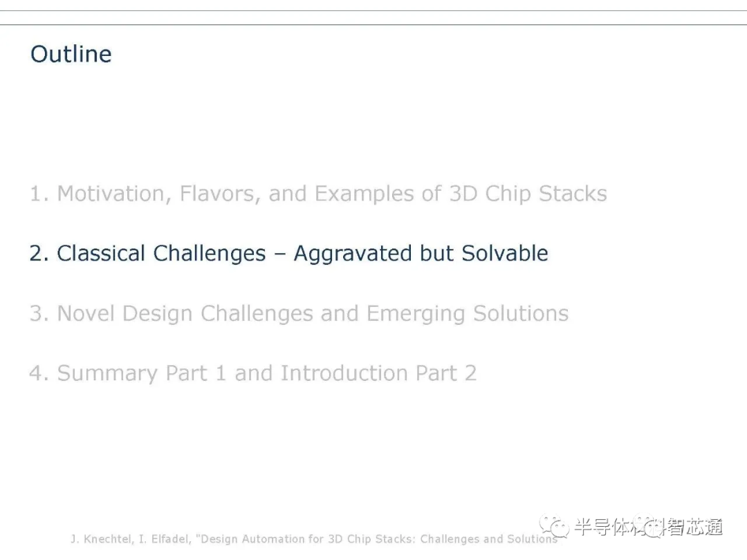Click the "Outline" slide title
The width and height of the screenshot is (747, 560).
tap(71, 54)
